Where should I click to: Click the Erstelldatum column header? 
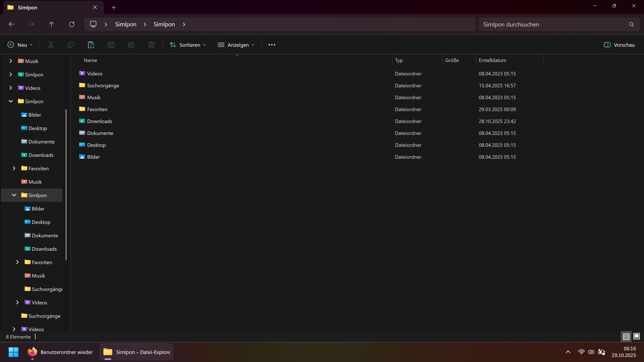(492, 60)
